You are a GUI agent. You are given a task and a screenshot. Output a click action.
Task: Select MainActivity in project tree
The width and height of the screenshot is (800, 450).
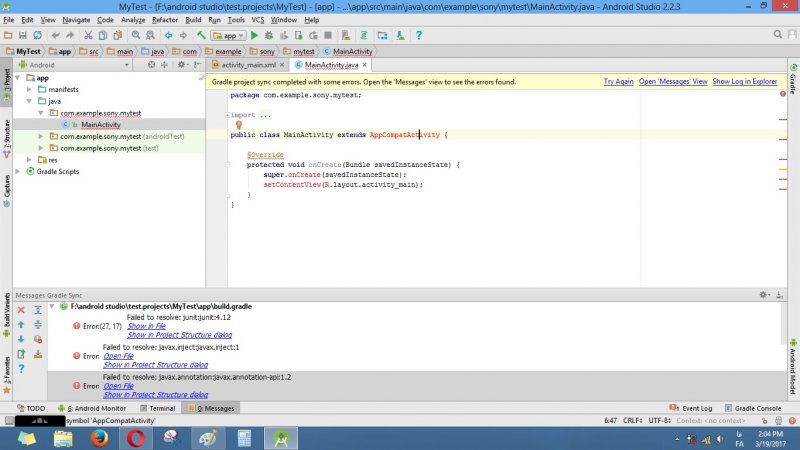point(100,124)
